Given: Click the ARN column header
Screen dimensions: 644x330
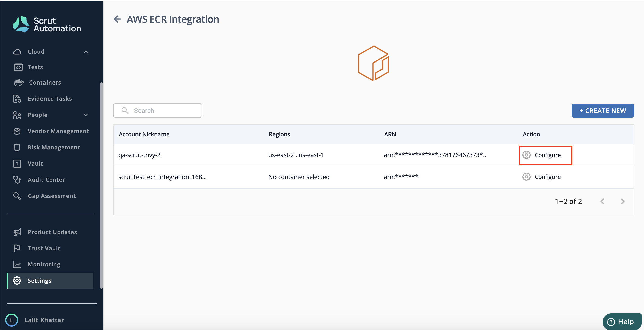Looking at the screenshot, I should click(390, 134).
